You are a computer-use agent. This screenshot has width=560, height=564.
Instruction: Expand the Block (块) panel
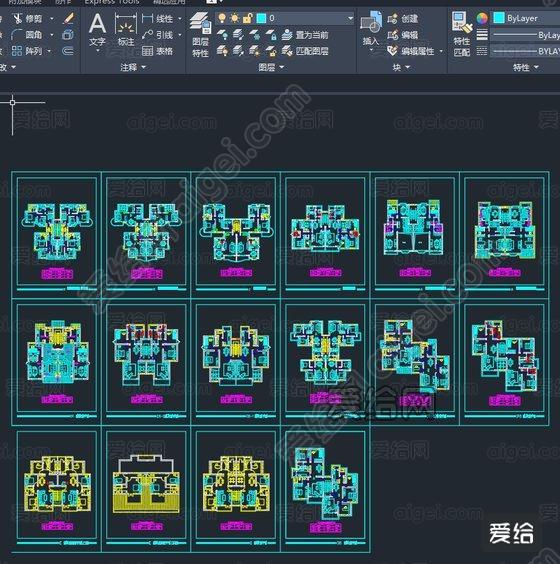(x=401, y=67)
